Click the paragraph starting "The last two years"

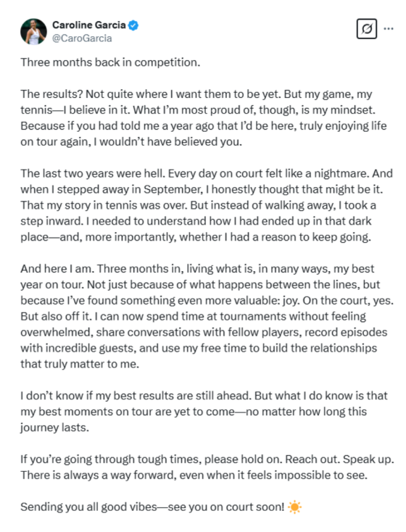[x=207, y=205]
